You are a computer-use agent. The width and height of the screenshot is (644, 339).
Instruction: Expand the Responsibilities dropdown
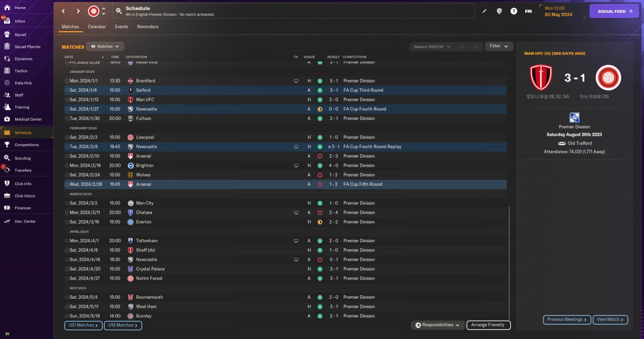coord(438,325)
